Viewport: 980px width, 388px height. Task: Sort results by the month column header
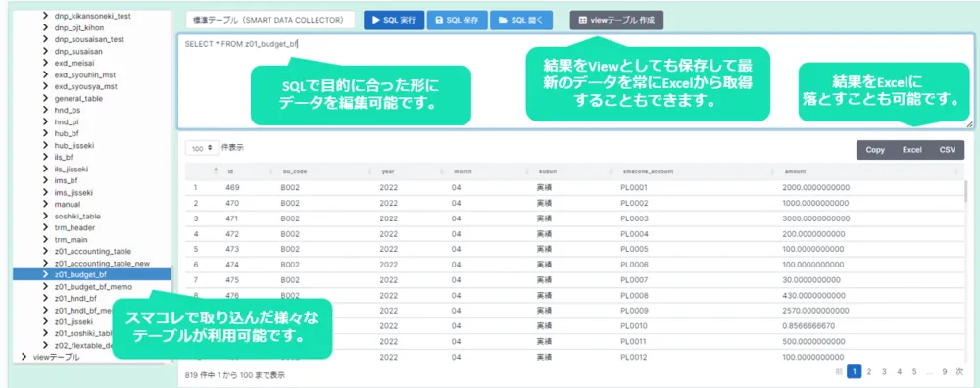[x=488, y=171]
